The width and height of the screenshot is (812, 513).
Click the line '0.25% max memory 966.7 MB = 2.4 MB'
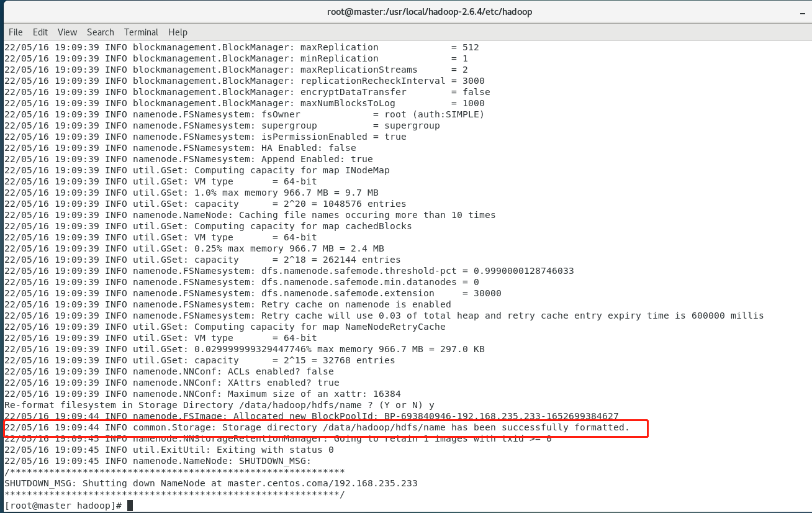[194, 248]
